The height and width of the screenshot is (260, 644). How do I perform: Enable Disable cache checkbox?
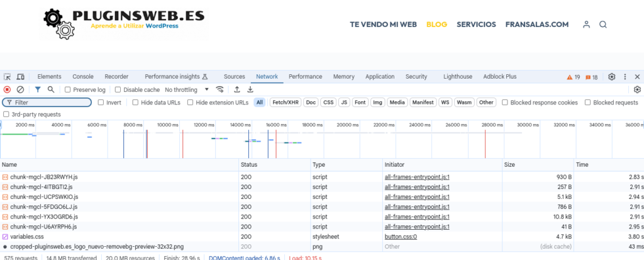(118, 89)
